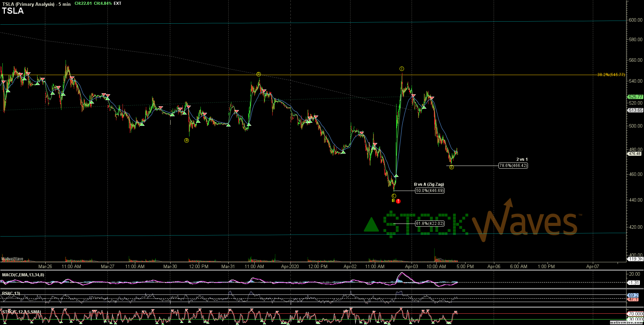Click the 20.00 MACD scale value
Screen dimensions: 644x325
point(634,274)
